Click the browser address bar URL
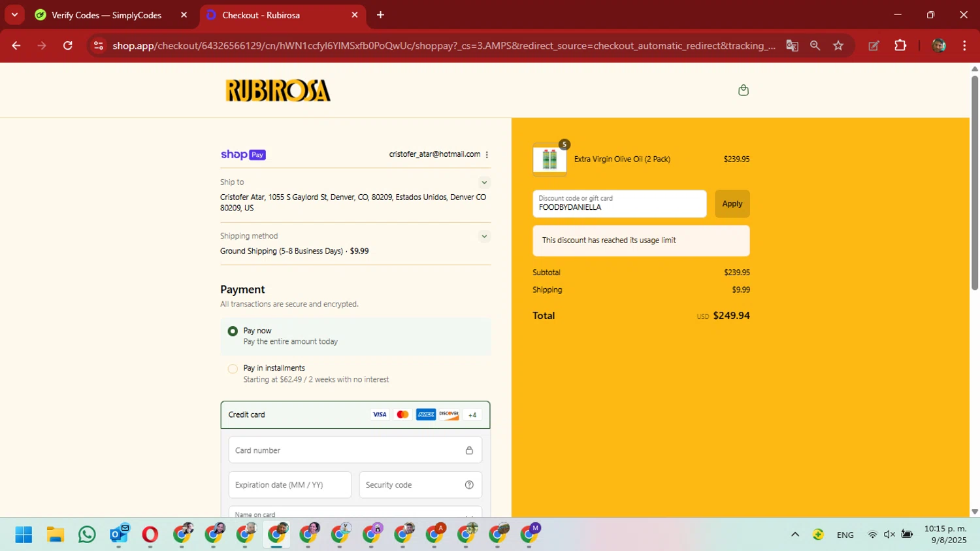980x551 pixels. pyautogui.click(x=444, y=46)
